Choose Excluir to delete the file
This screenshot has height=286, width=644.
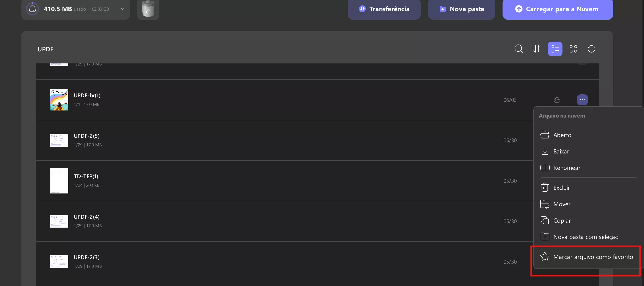click(589, 188)
